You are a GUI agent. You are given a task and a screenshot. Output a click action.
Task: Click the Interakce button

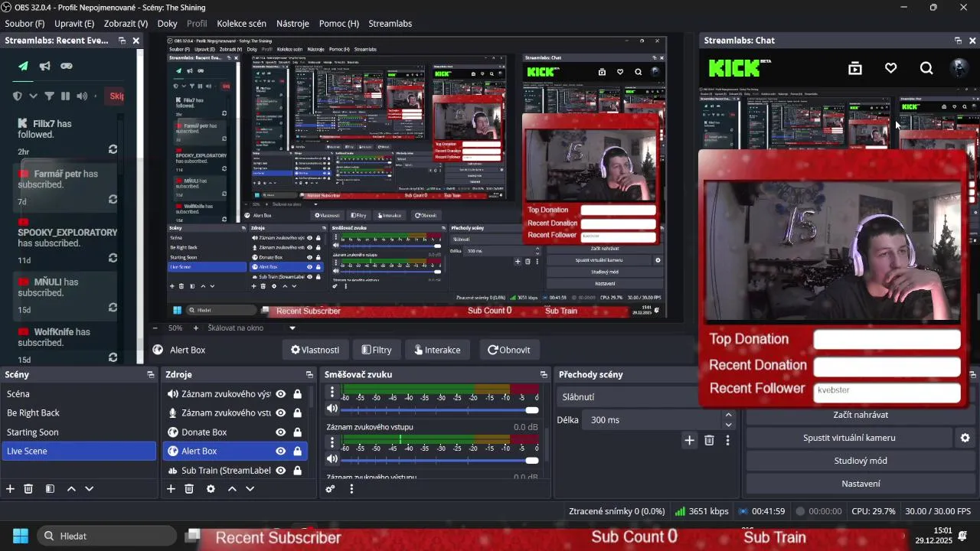coord(437,350)
